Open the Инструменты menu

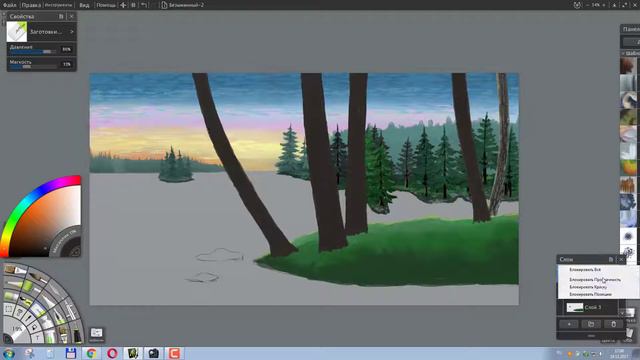[x=58, y=5]
